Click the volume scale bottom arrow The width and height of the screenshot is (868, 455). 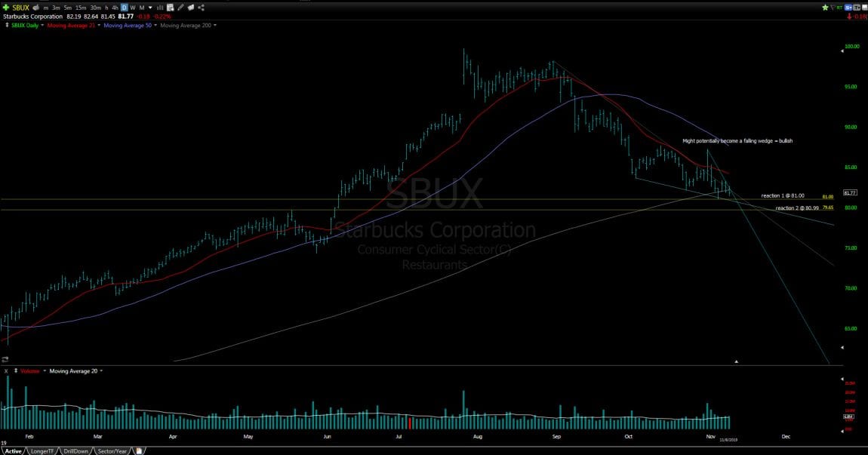click(x=842, y=431)
